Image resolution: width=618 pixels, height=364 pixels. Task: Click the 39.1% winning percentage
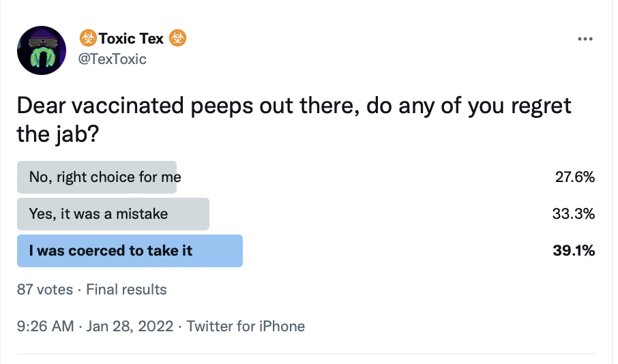point(574,251)
